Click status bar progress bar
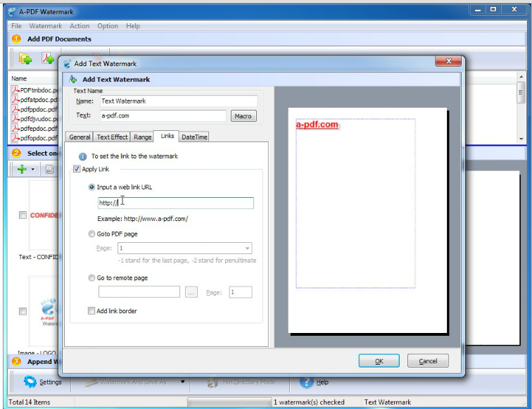This screenshot has height=409, width=532. [x=229, y=402]
